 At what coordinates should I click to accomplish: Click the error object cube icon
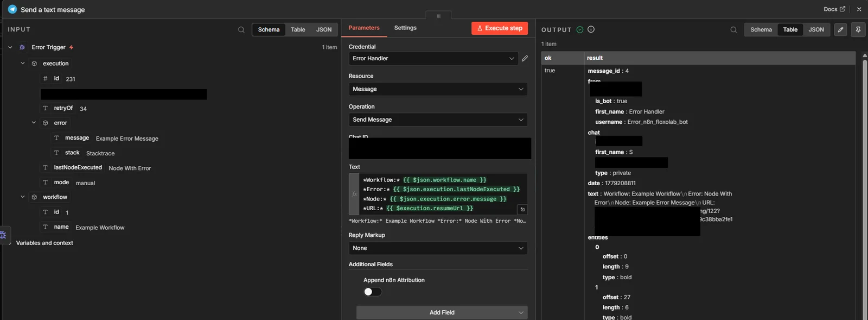(46, 123)
